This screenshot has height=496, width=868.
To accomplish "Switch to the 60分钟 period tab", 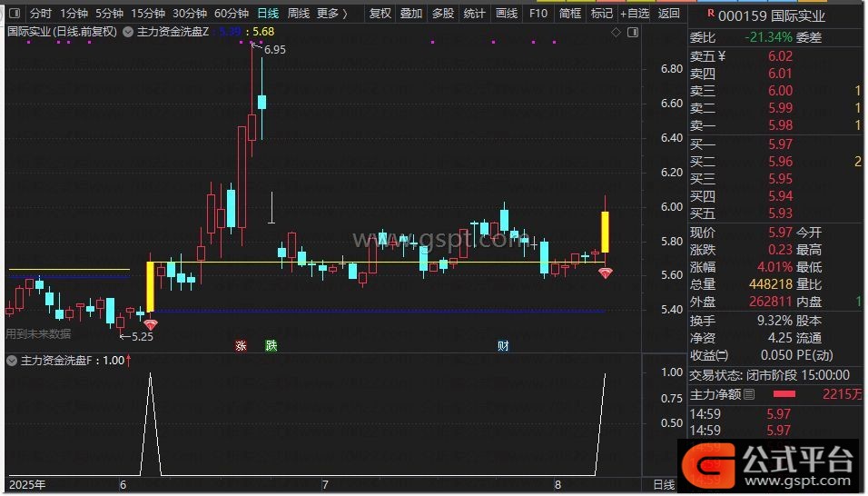I will 232,14.
